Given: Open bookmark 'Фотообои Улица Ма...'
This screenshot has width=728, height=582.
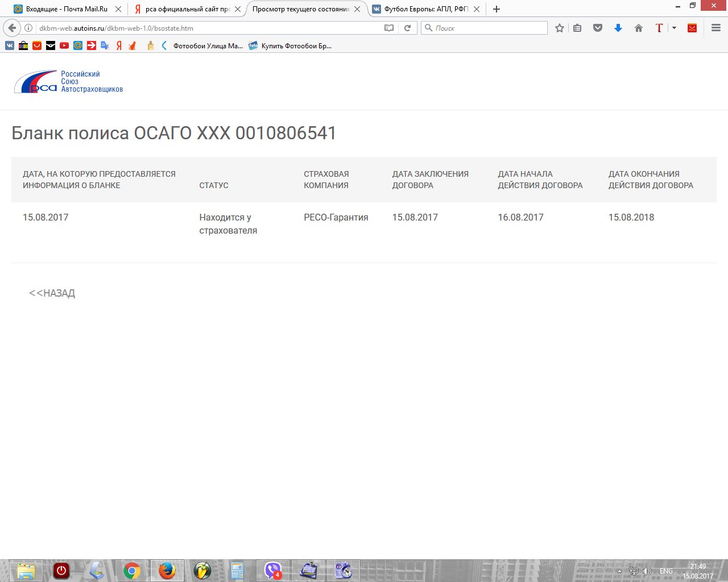Looking at the screenshot, I should (x=208, y=45).
